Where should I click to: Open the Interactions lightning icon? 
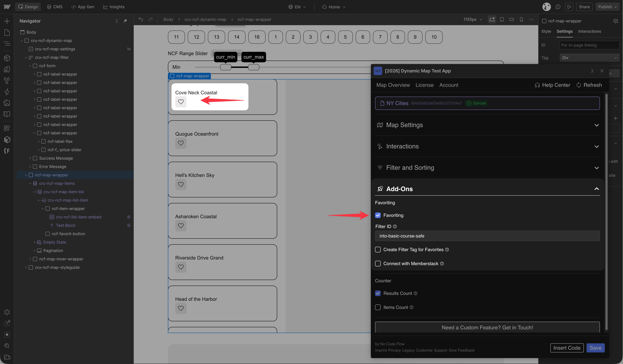point(7,92)
